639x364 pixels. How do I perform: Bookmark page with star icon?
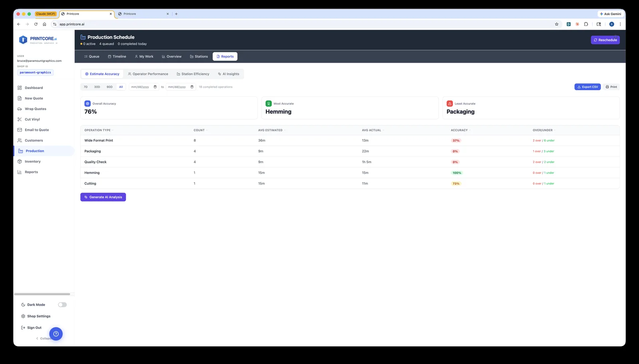pyautogui.click(x=557, y=24)
